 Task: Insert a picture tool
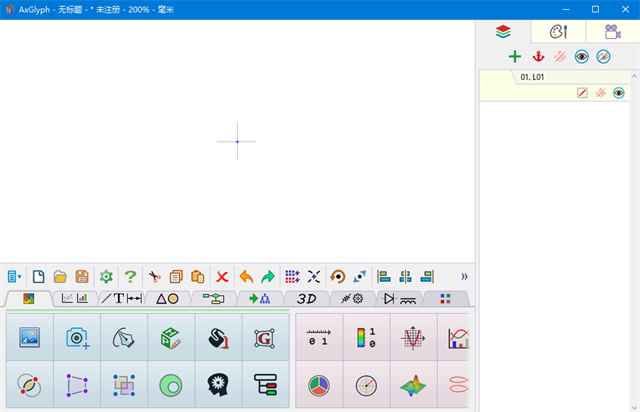30,337
